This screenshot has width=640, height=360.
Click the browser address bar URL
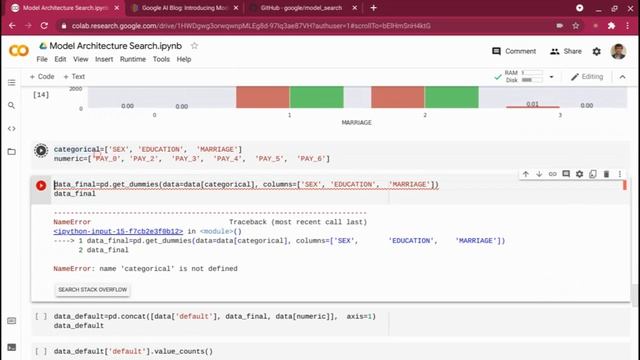coord(251,26)
